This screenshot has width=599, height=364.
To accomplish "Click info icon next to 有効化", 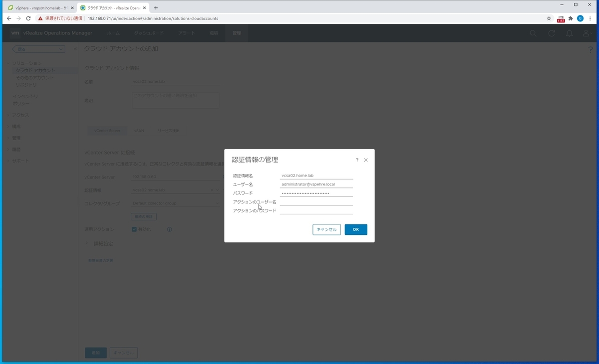I will [170, 229].
